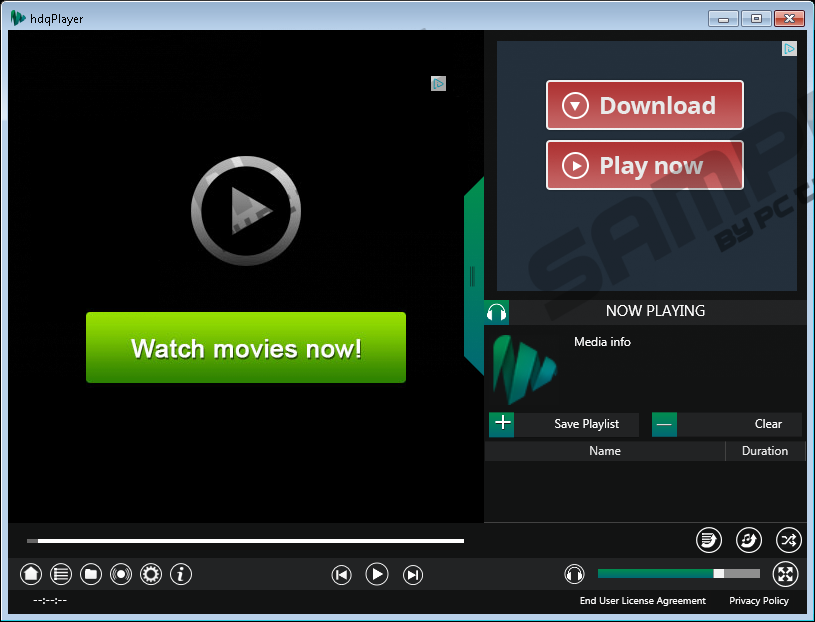
Task: Skip to the previous track
Action: 341,574
